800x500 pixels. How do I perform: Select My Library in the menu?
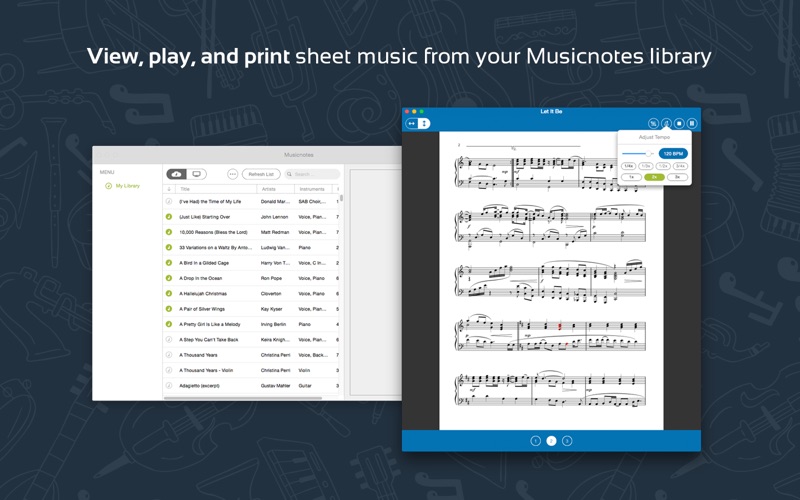[127, 186]
